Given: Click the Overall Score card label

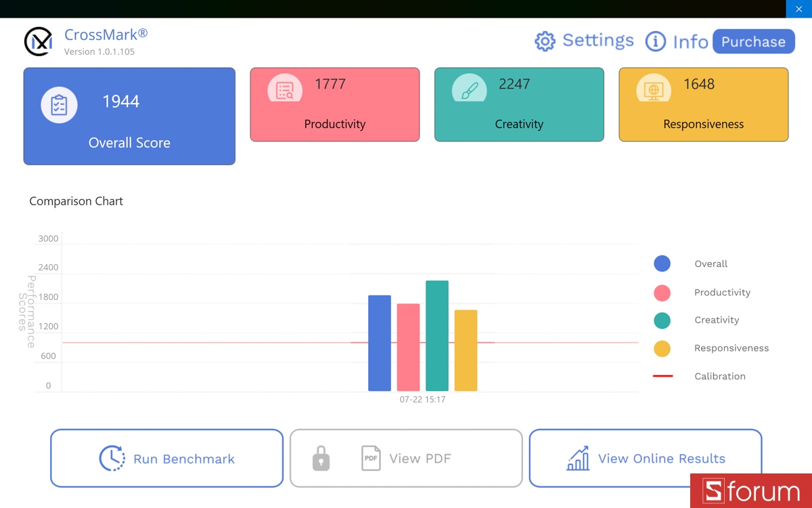Looking at the screenshot, I should [x=129, y=143].
